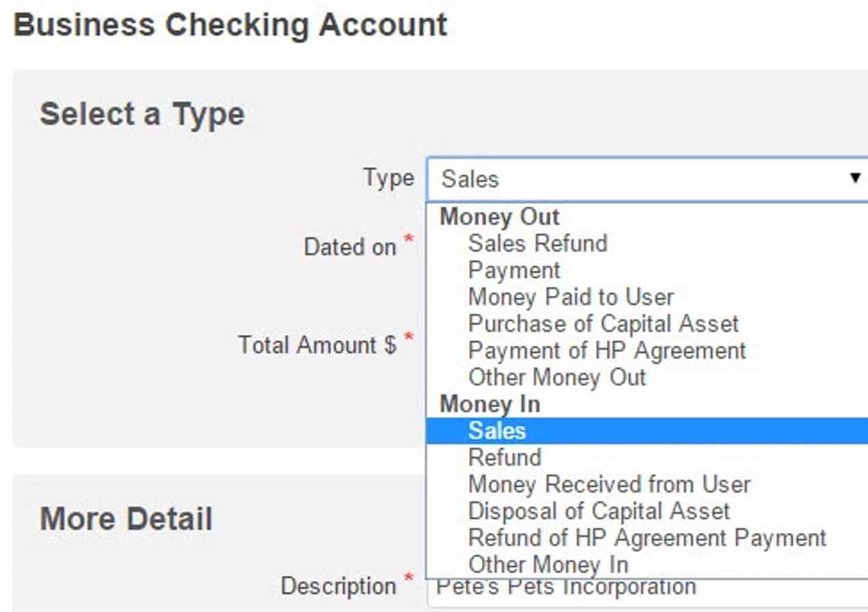
Task: Click the Money Out group header
Action: tap(500, 217)
